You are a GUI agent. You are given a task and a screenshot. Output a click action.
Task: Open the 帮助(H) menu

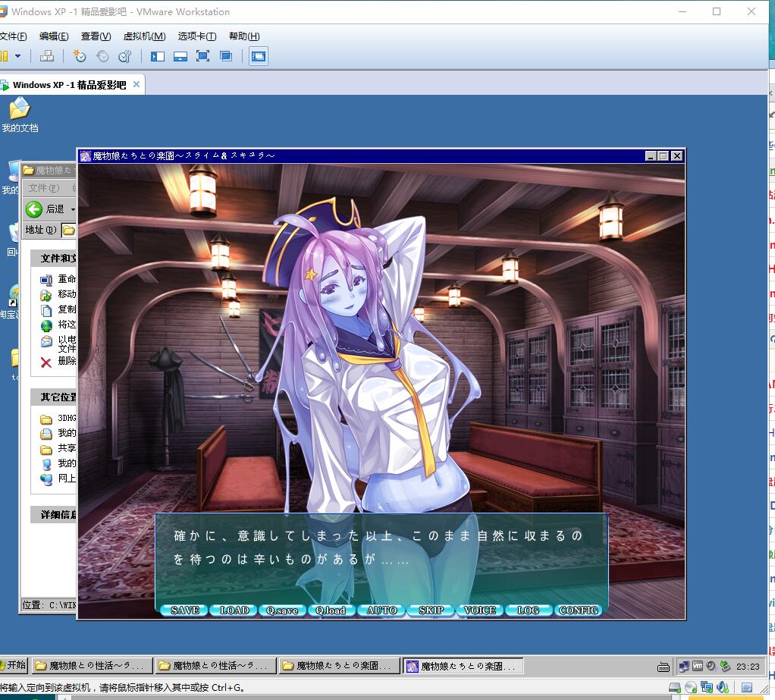244,36
